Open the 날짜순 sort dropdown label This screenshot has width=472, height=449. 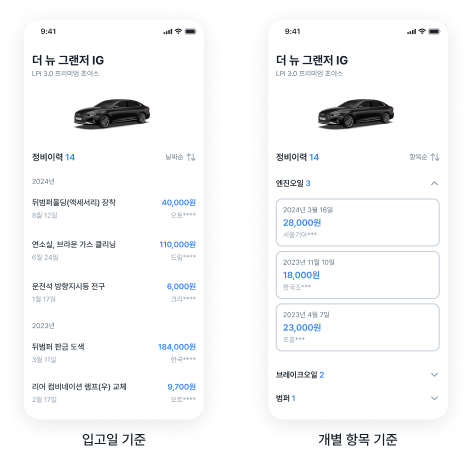pos(174,157)
